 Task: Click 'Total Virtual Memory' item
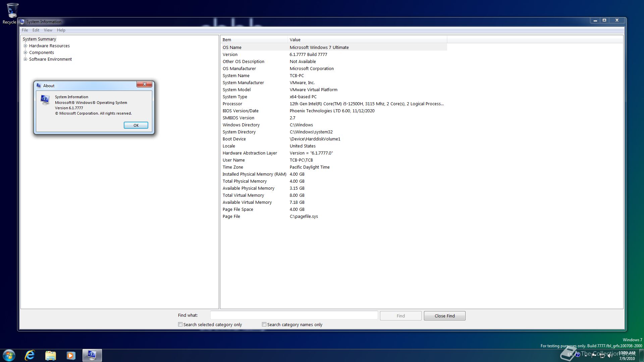coord(243,195)
